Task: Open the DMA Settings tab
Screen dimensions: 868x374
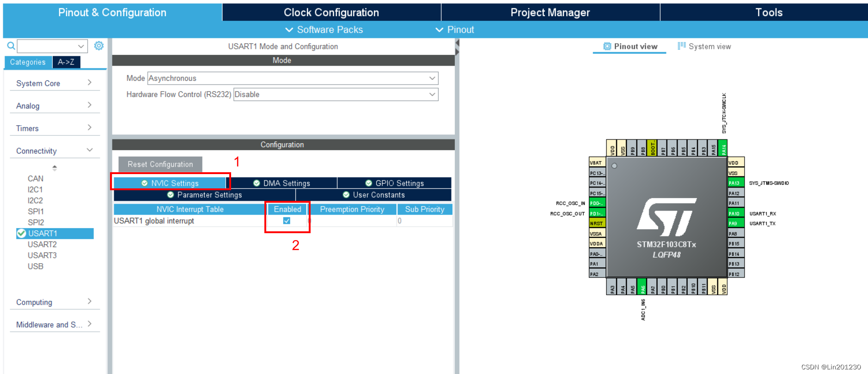Action: (282, 183)
